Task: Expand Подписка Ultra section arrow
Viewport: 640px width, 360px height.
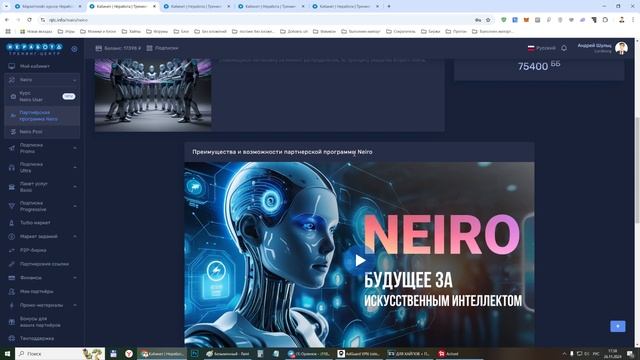Action: tap(75, 167)
